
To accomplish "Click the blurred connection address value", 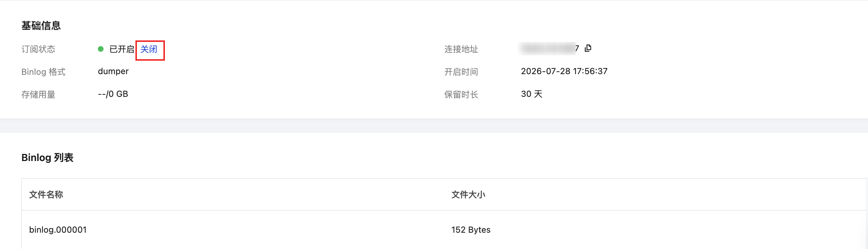I will (x=548, y=48).
